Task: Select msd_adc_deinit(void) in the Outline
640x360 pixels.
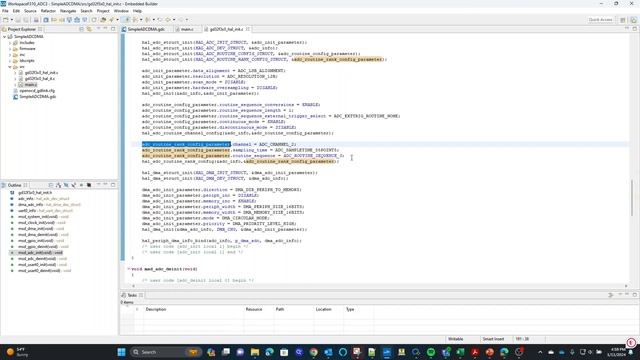Action: coord(37,258)
